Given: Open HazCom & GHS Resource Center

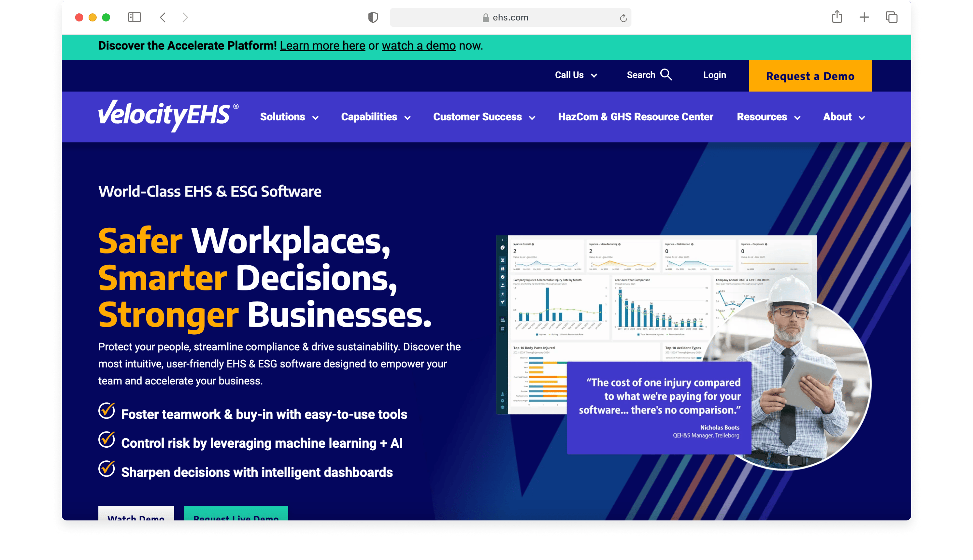Looking at the screenshot, I should coord(635,117).
